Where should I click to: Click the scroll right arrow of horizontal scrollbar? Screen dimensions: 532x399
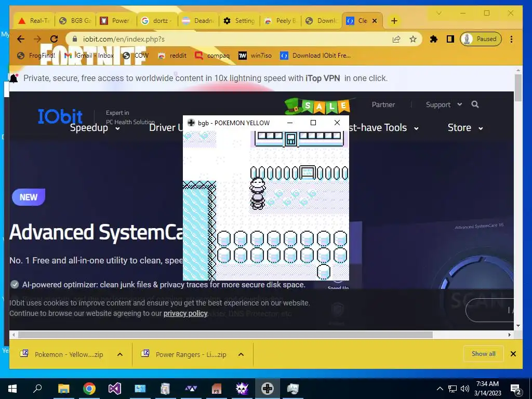[x=509, y=335]
